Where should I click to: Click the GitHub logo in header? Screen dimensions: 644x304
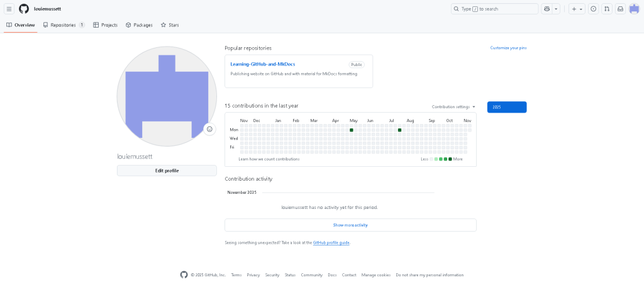[24, 9]
